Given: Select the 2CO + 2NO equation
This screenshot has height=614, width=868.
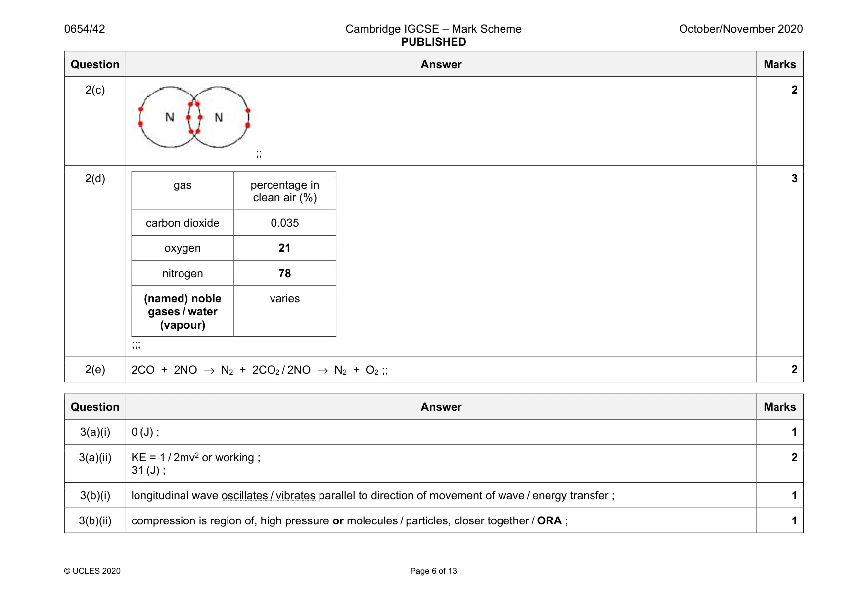Looking at the screenshot, I should [x=260, y=370].
